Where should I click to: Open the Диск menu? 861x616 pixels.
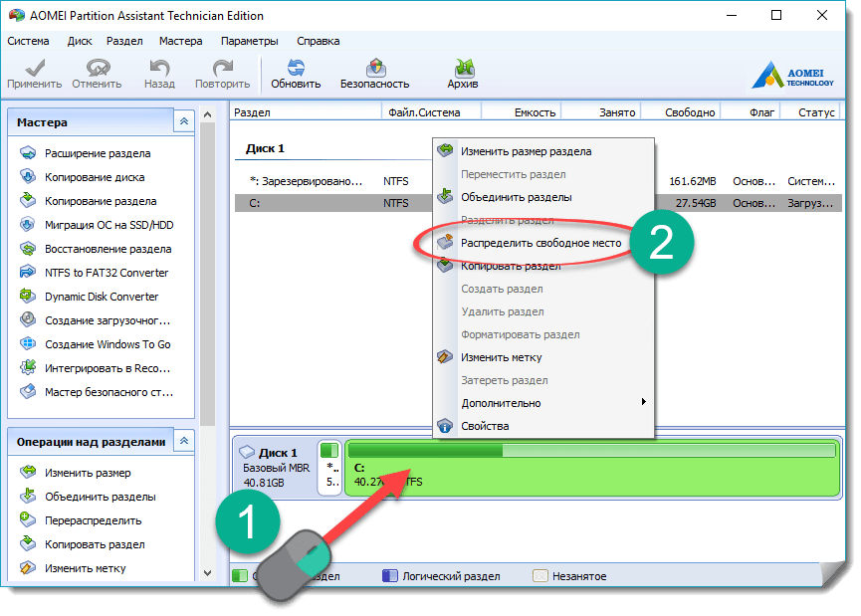tap(80, 41)
